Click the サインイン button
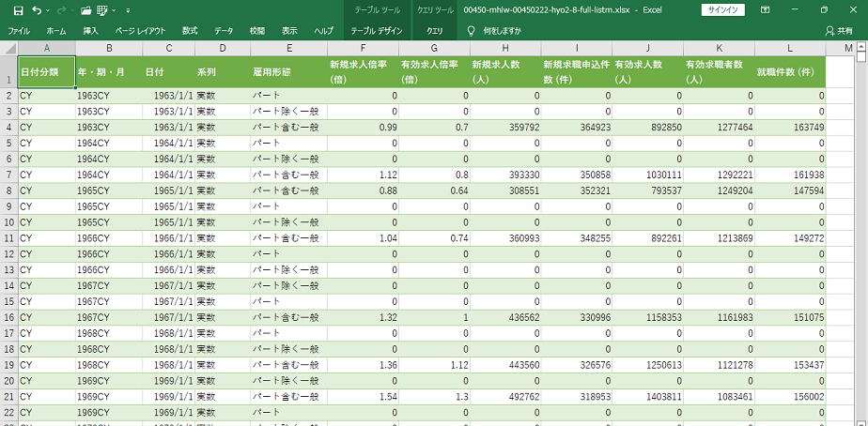 click(x=723, y=10)
